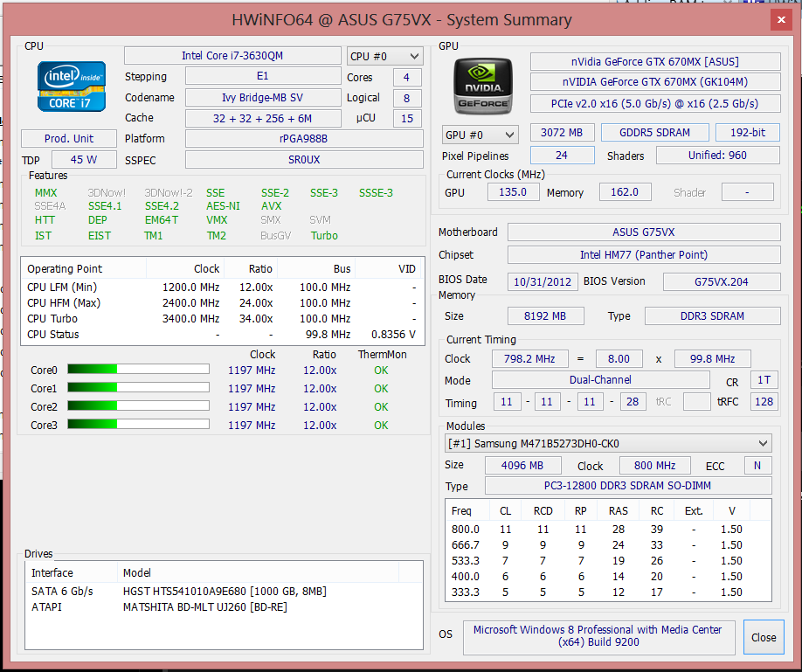
Task: Click the Interface column header in Drives
Action: pyautogui.click(x=72, y=572)
